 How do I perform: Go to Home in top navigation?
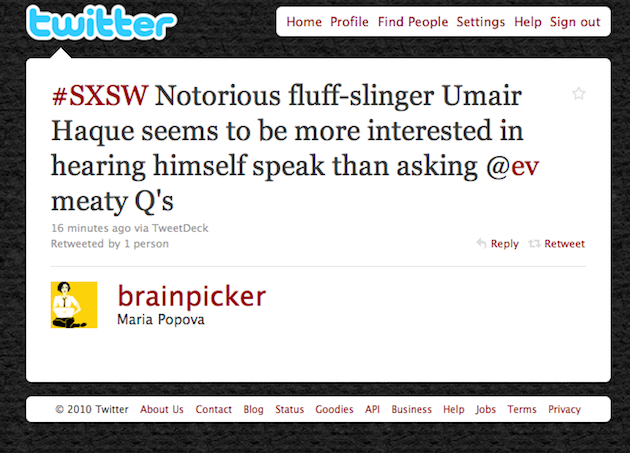point(304,22)
